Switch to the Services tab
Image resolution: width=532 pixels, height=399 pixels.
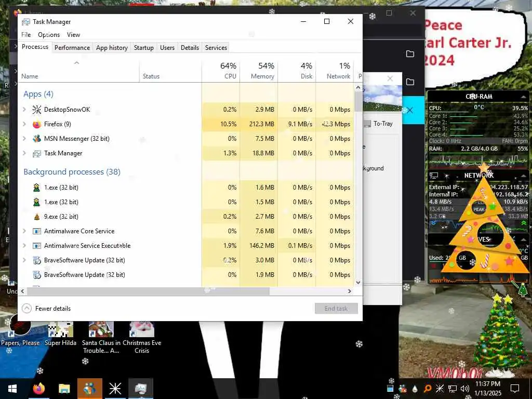coord(216,48)
